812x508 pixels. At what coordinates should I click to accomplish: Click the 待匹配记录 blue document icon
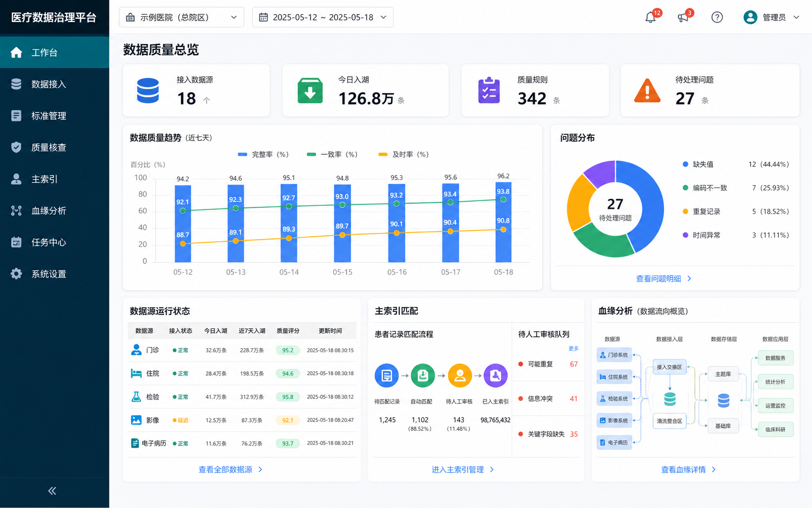387,376
